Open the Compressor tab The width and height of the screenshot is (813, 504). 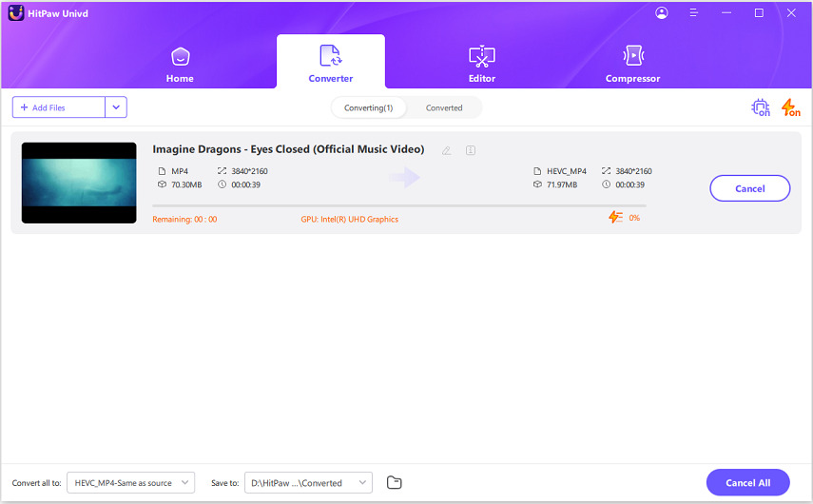[x=632, y=65]
